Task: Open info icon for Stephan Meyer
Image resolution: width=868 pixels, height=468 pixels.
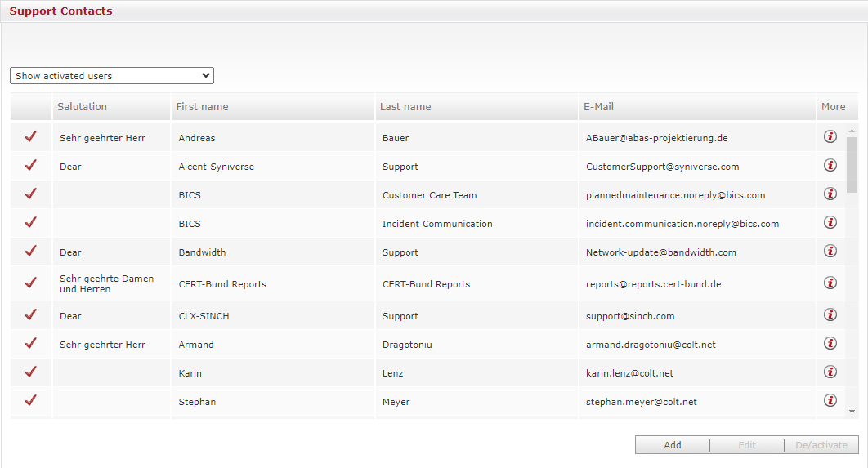Action: (x=830, y=401)
